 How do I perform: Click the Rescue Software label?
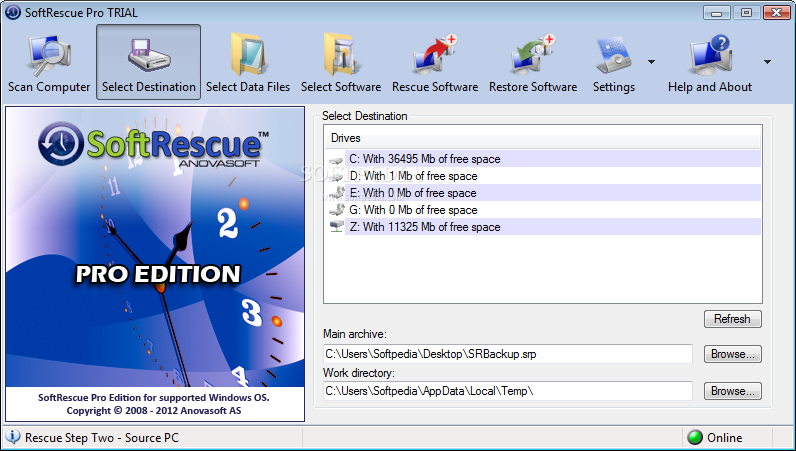click(435, 87)
